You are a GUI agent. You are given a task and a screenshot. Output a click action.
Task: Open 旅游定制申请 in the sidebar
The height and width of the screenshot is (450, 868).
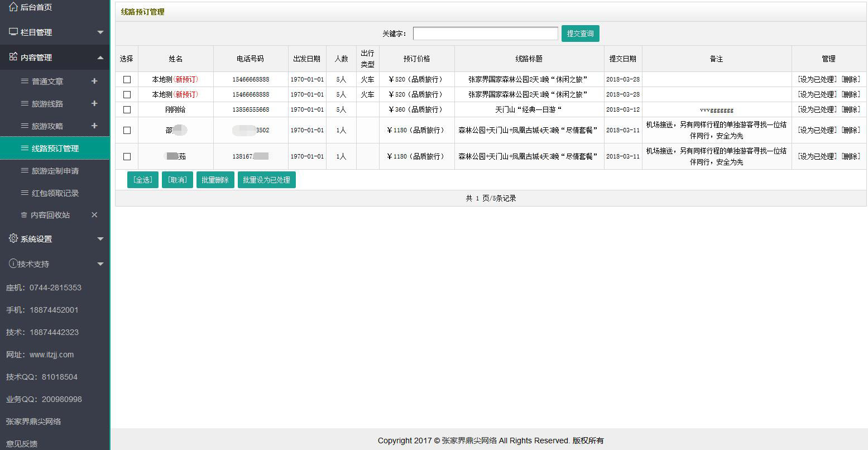click(x=55, y=170)
